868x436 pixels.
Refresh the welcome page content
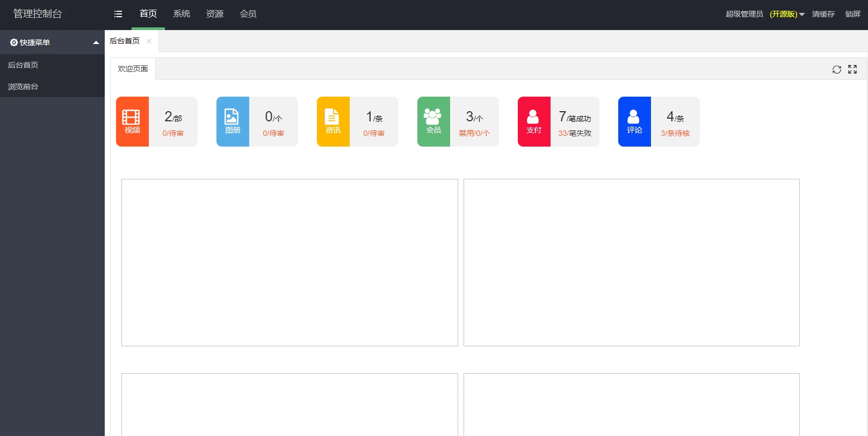click(x=836, y=69)
